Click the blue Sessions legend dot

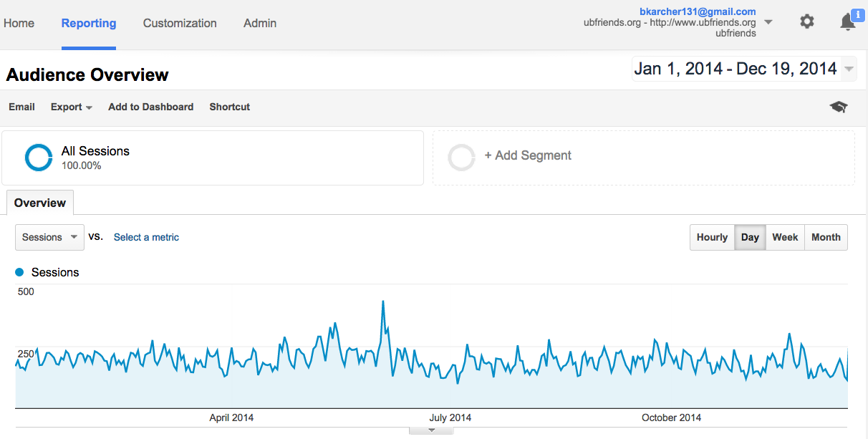19,272
